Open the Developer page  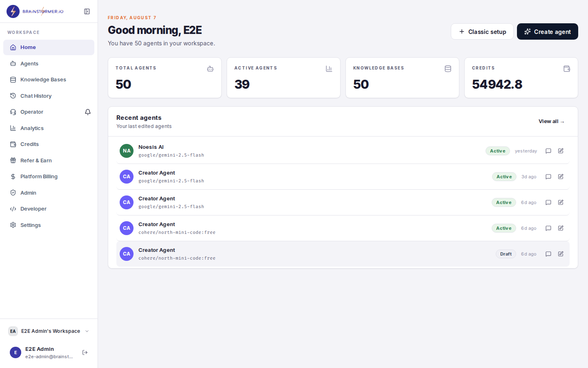point(49,209)
